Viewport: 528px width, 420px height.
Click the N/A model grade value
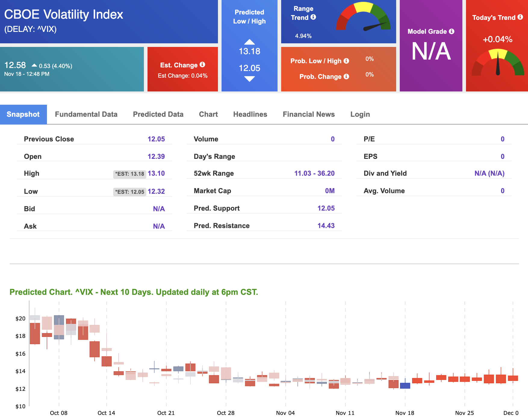pyautogui.click(x=431, y=51)
